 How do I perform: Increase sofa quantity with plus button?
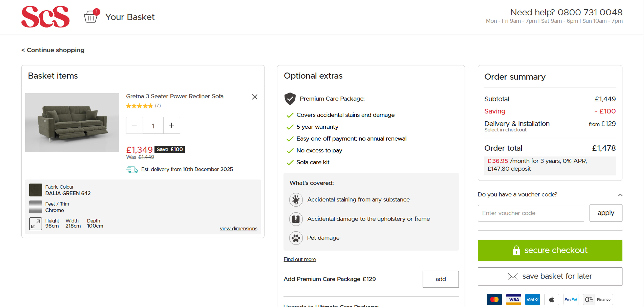(x=172, y=125)
